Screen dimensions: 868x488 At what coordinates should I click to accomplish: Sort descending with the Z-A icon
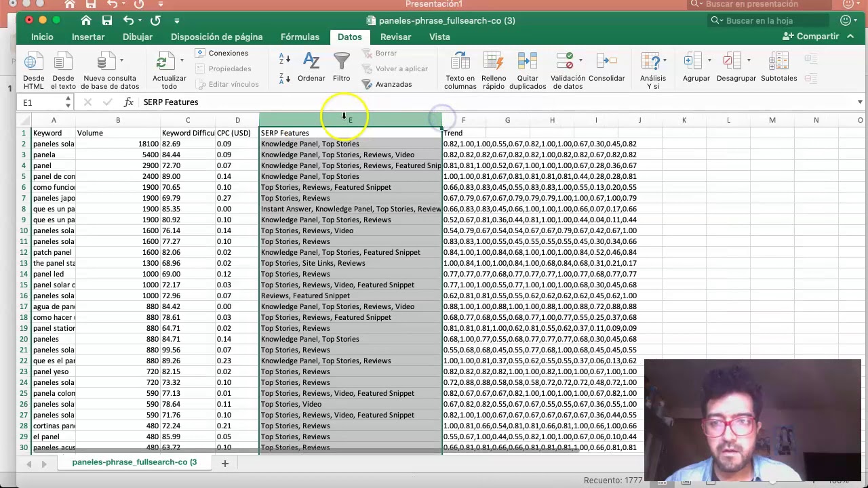coord(285,78)
